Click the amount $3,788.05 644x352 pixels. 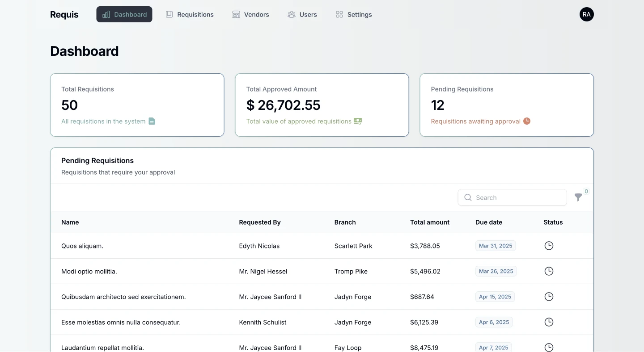(x=425, y=246)
